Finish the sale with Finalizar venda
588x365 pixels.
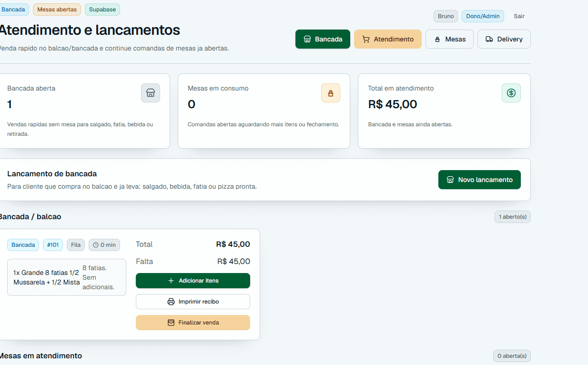click(193, 323)
